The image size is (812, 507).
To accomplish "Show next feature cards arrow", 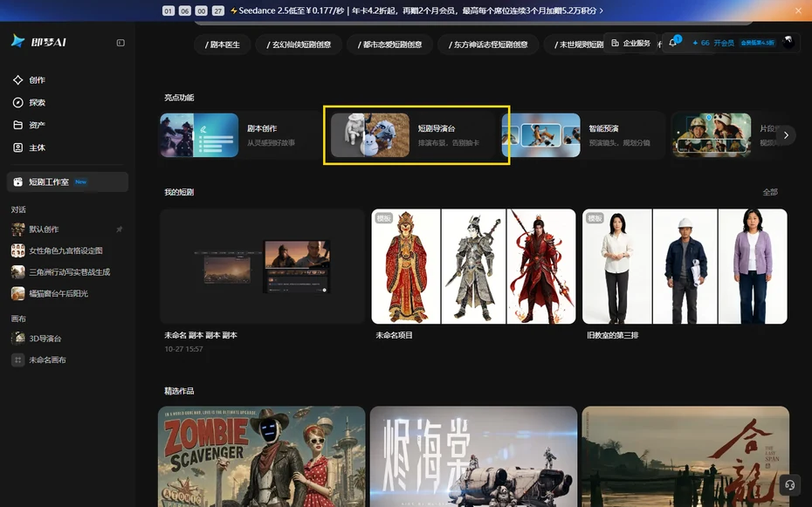I will tap(786, 135).
